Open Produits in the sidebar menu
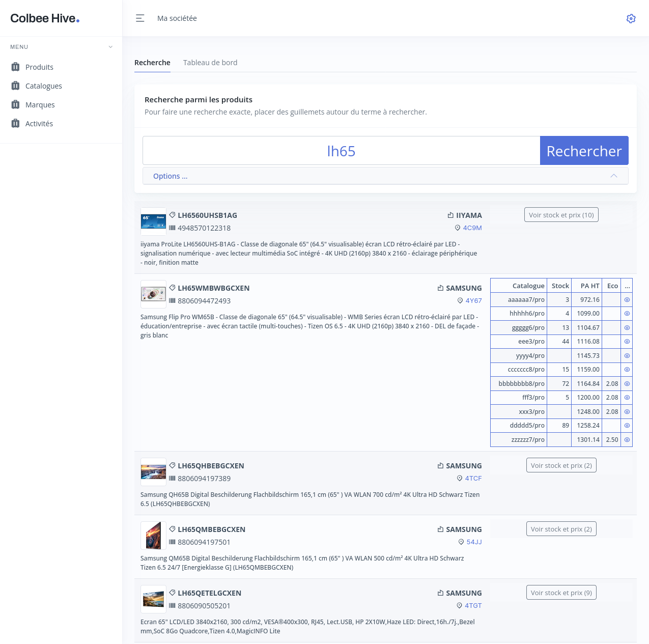Viewport: 649px width, 644px height. coord(39,67)
